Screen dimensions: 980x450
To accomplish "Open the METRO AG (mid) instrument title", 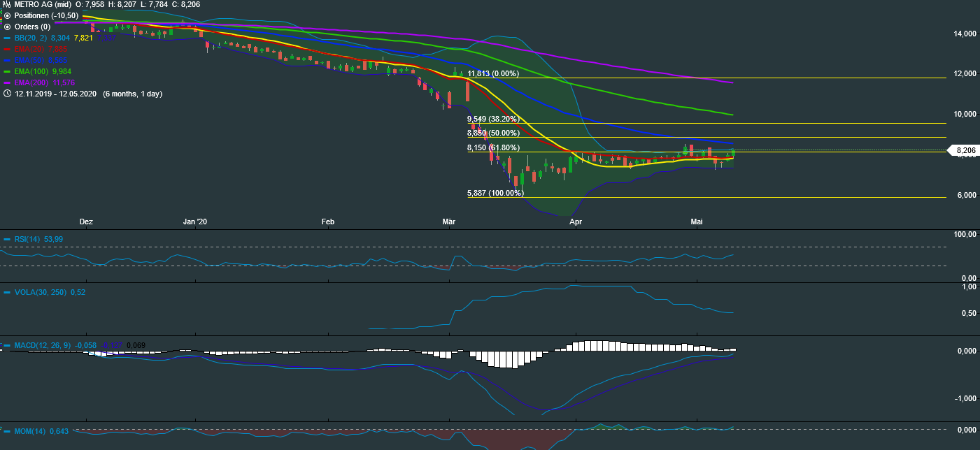I will pos(45,3).
